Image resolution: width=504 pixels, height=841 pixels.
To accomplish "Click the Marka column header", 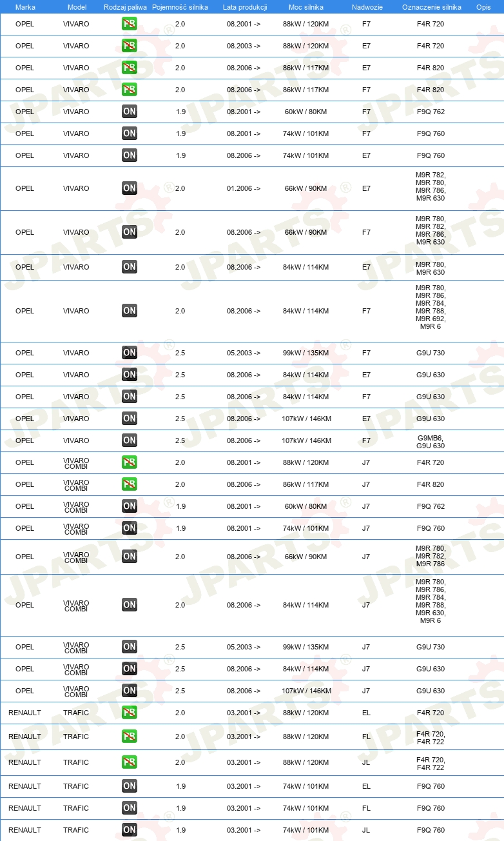I will click(x=25, y=7).
